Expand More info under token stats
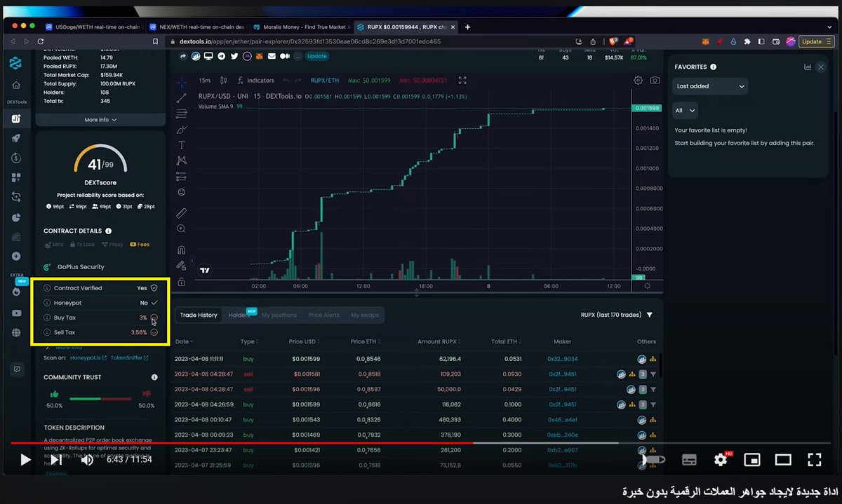 100,120
